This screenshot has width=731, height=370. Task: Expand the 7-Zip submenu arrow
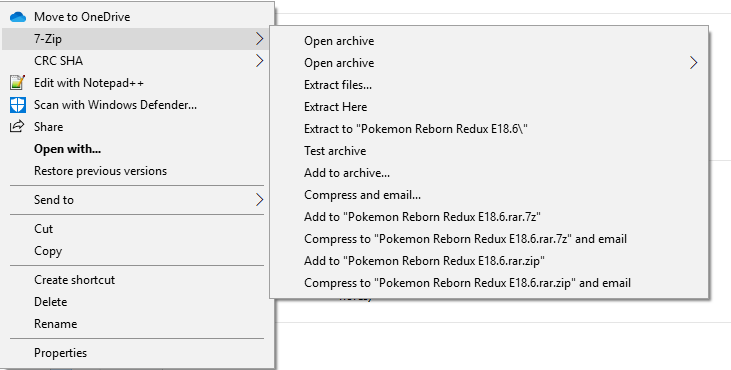260,39
